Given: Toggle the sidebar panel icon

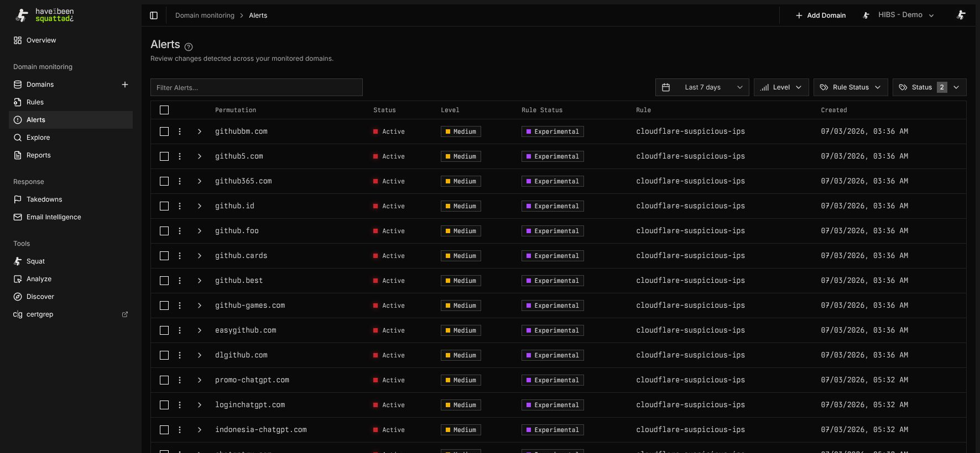Looking at the screenshot, I should (x=154, y=15).
